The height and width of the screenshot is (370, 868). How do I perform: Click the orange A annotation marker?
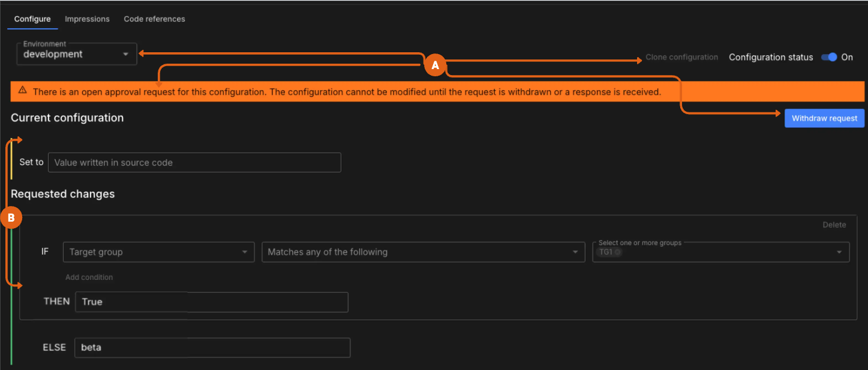pyautogui.click(x=435, y=65)
